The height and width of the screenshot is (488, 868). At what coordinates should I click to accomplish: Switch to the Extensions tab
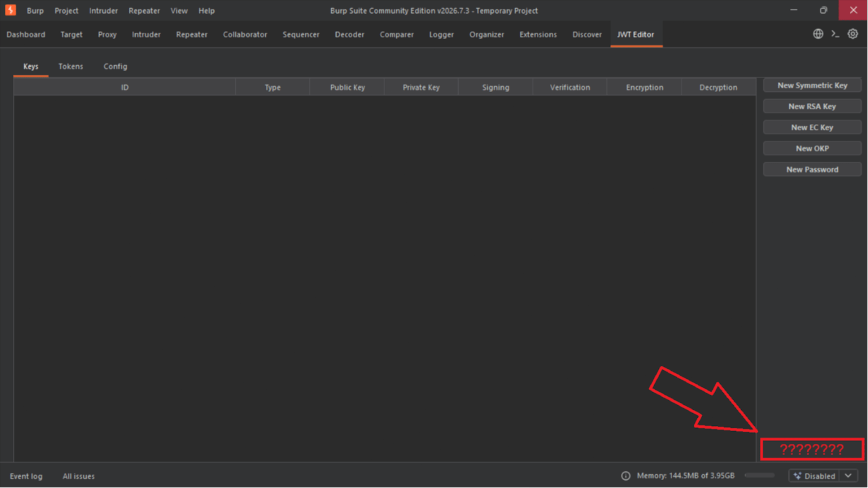538,34
